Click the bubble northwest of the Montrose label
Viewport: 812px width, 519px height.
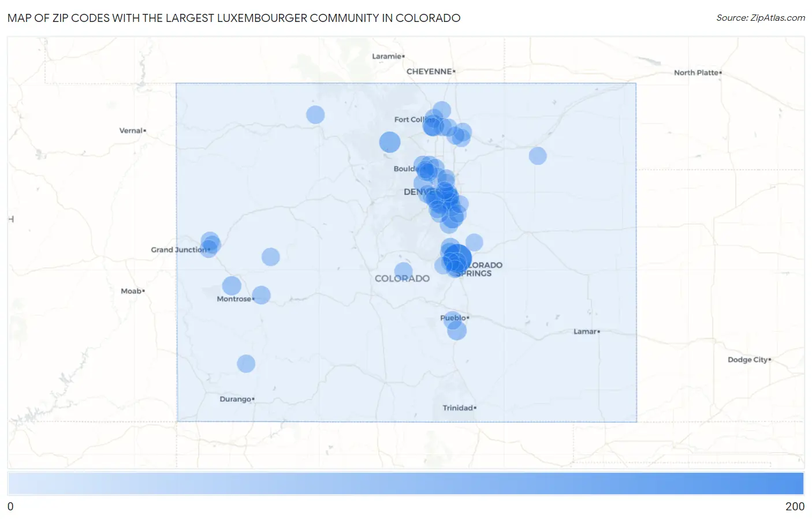coord(232,286)
